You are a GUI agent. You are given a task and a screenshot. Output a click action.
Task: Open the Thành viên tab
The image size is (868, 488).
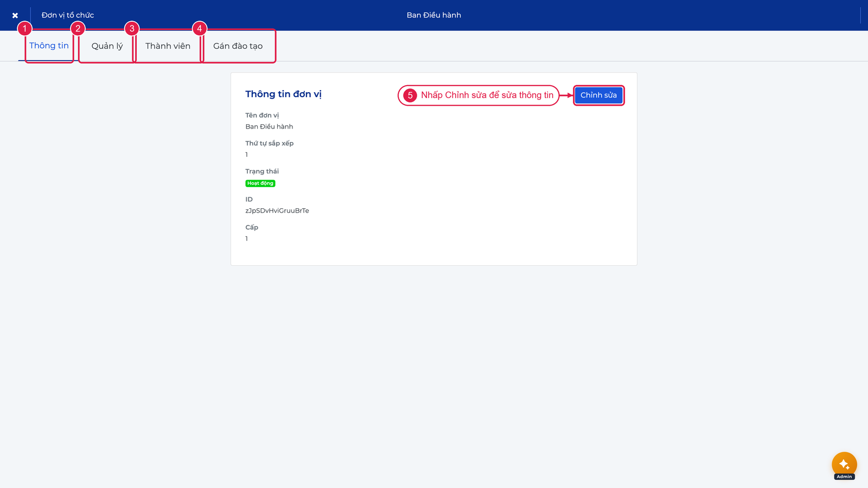pyautogui.click(x=168, y=46)
